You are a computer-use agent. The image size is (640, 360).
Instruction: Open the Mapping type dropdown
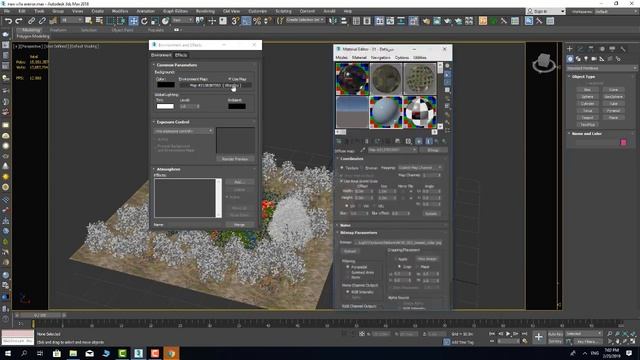(x=420, y=168)
